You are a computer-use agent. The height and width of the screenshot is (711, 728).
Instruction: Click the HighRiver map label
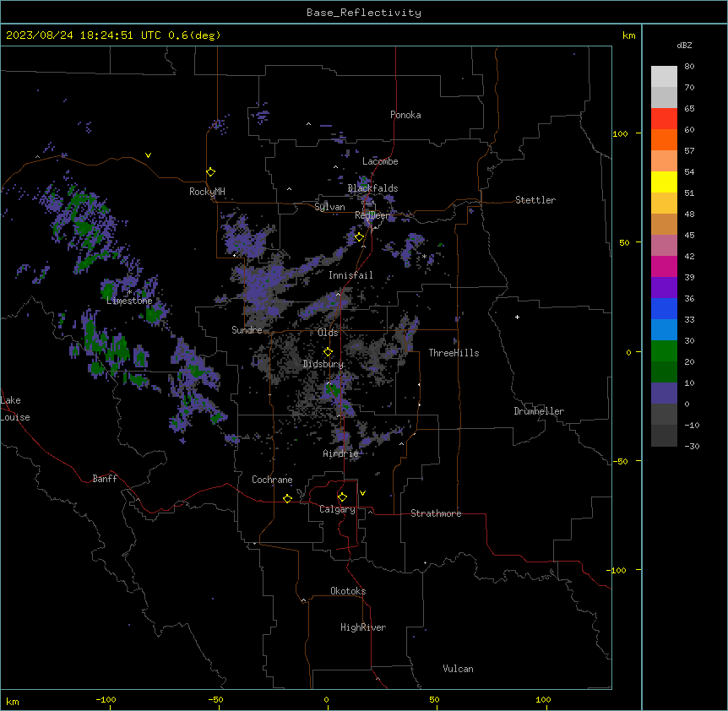pyautogui.click(x=363, y=627)
